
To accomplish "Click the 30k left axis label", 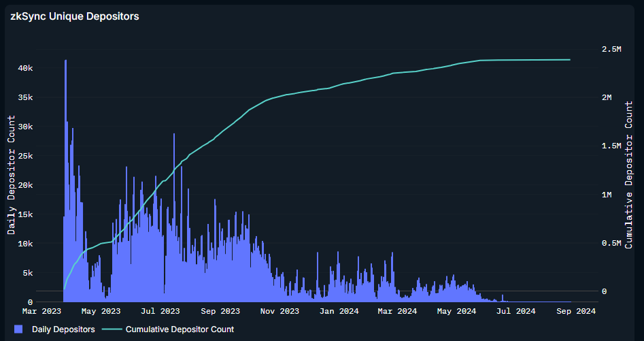I will point(25,127).
